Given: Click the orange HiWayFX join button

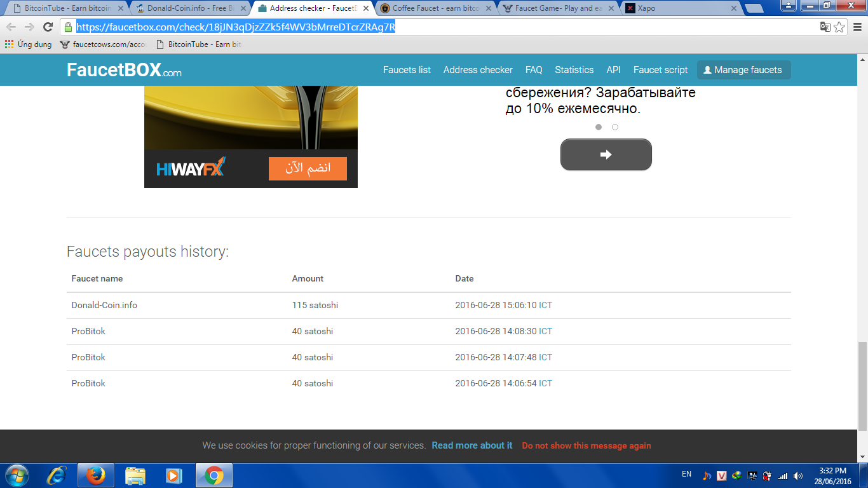Looking at the screenshot, I should tap(308, 168).
